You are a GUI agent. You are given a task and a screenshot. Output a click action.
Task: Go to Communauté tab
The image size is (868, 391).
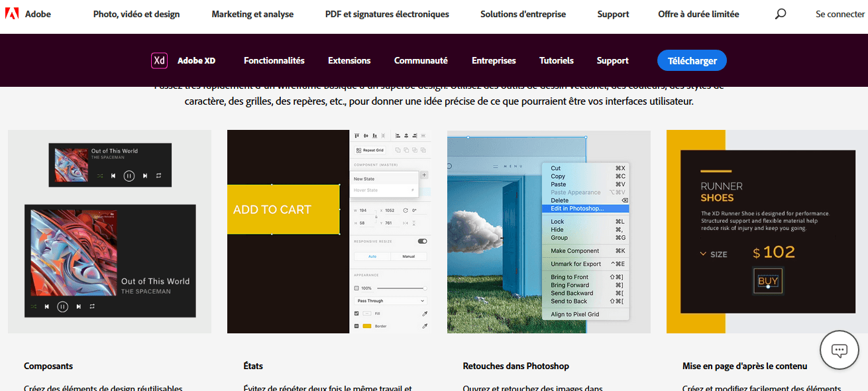(421, 60)
